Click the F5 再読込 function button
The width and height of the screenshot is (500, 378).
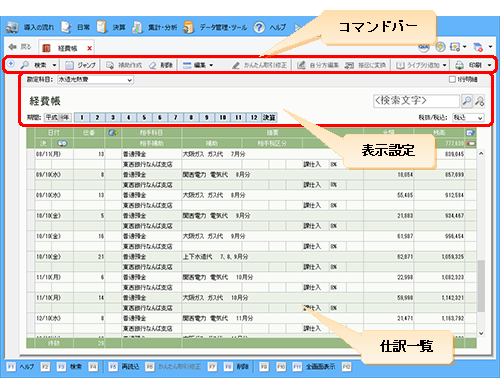pos(124,367)
